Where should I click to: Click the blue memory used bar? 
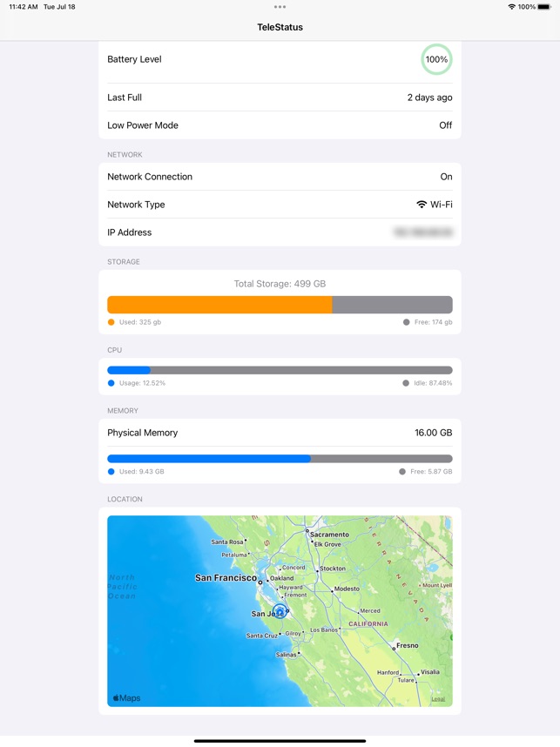tap(209, 459)
